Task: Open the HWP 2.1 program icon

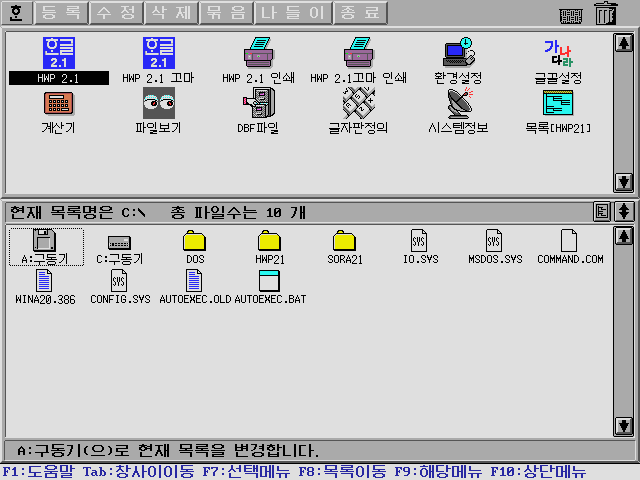Action: tap(59, 53)
